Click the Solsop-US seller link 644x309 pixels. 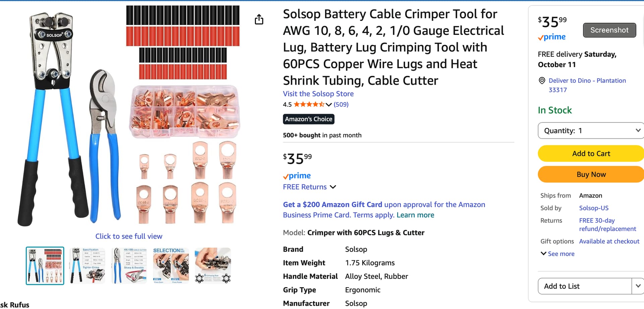pos(594,208)
